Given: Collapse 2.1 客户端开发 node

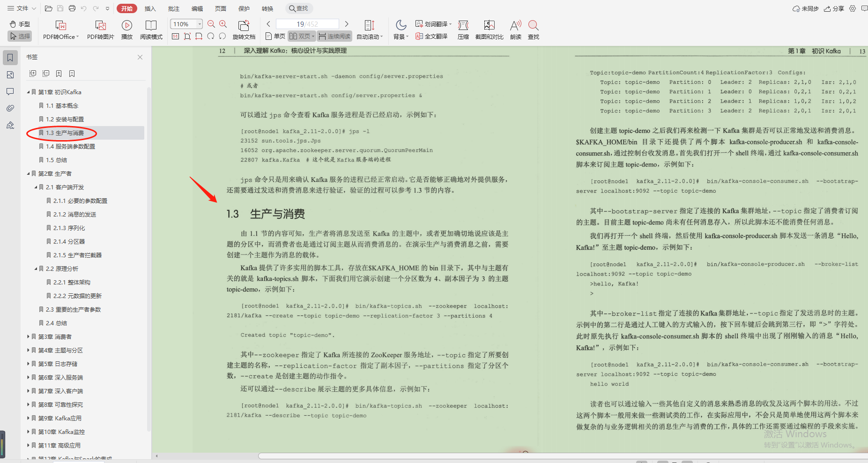Looking at the screenshot, I should (36, 187).
